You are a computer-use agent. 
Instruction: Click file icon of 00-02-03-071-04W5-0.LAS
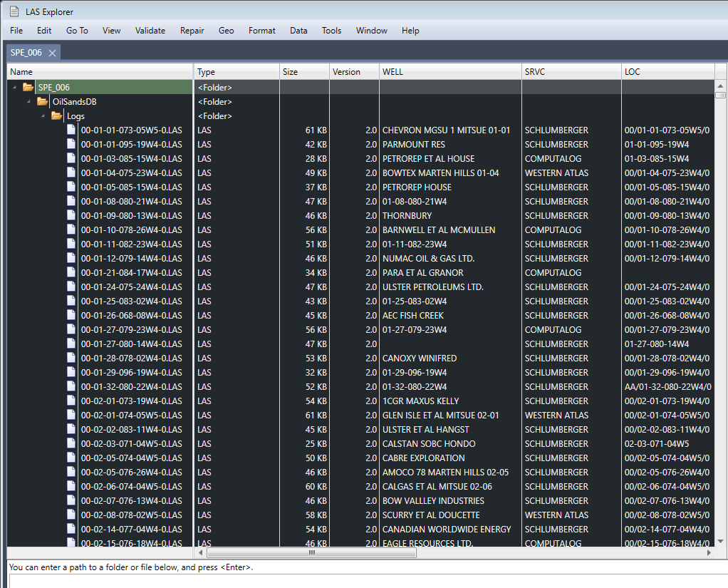(71, 443)
